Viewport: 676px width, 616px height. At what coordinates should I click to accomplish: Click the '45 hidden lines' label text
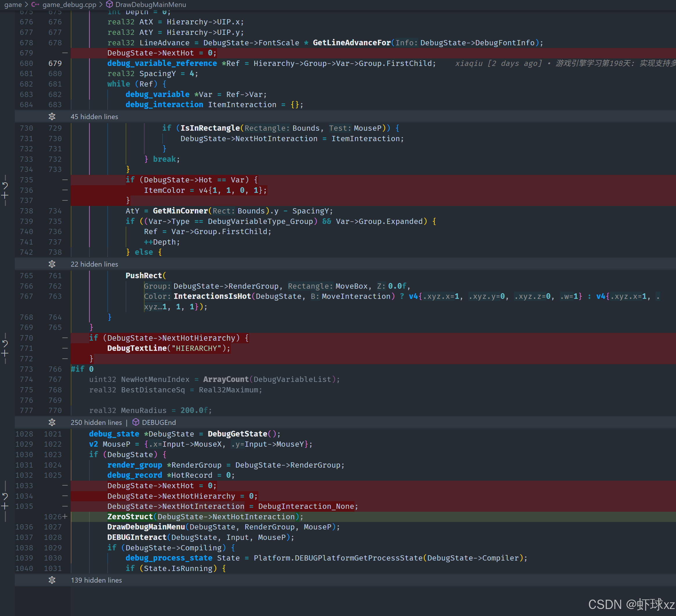click(x=94, y=116)
